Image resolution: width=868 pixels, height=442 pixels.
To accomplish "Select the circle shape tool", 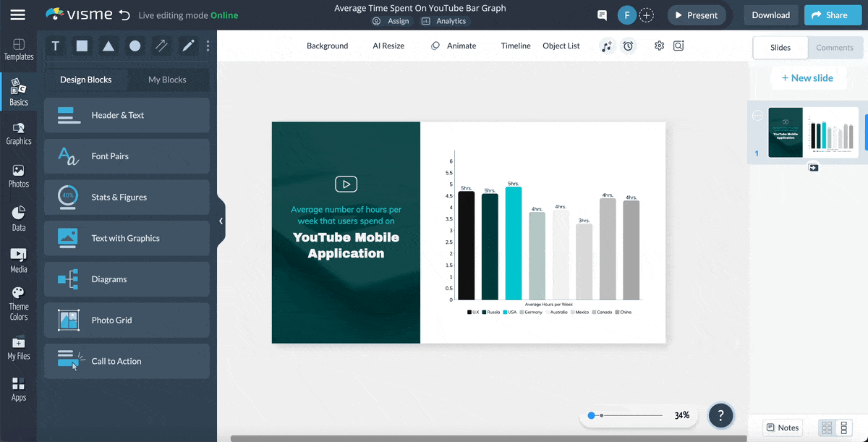I will (x=135, y=46).
